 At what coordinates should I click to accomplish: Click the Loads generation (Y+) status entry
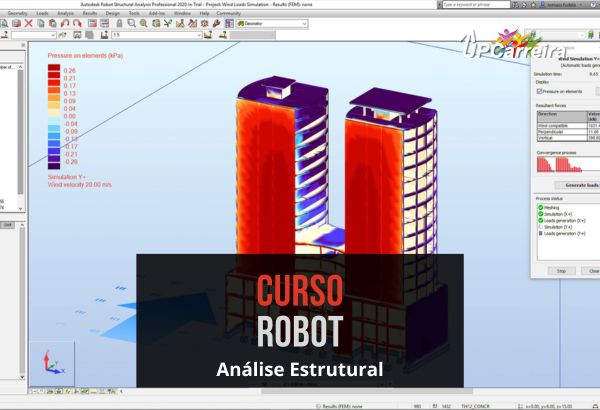point(564,234)
